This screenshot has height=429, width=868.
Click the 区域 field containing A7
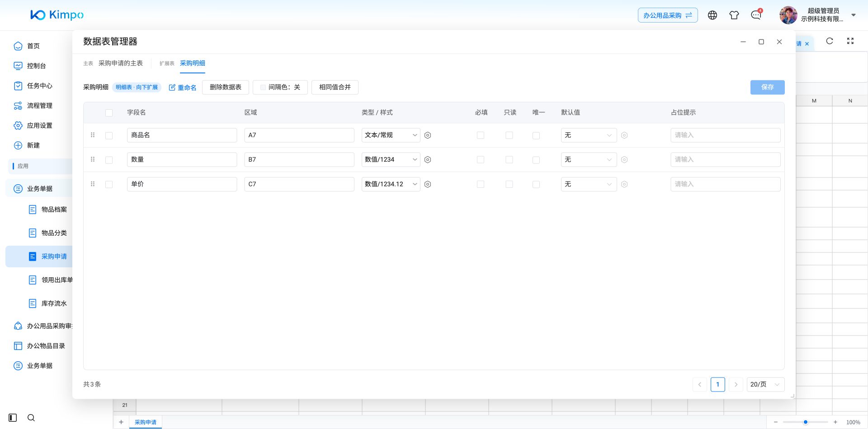pyautogui.click(x=299, y=135)
